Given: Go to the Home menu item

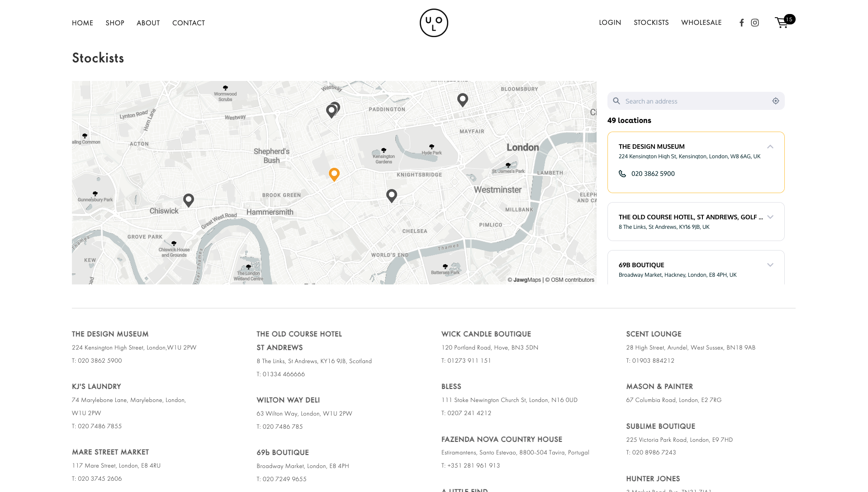Looking at the screenshot, I should pyautogui.click(x=82, y=23).
